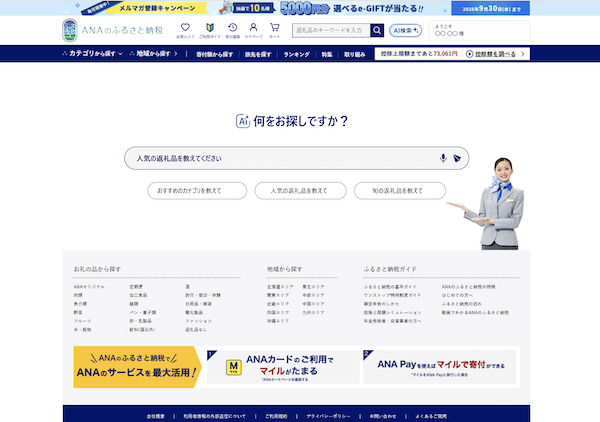Image resolution: width=600 pixels, height=422 pixels.
Task: Open 旅先を探す menu item
Action: (258, 54)
